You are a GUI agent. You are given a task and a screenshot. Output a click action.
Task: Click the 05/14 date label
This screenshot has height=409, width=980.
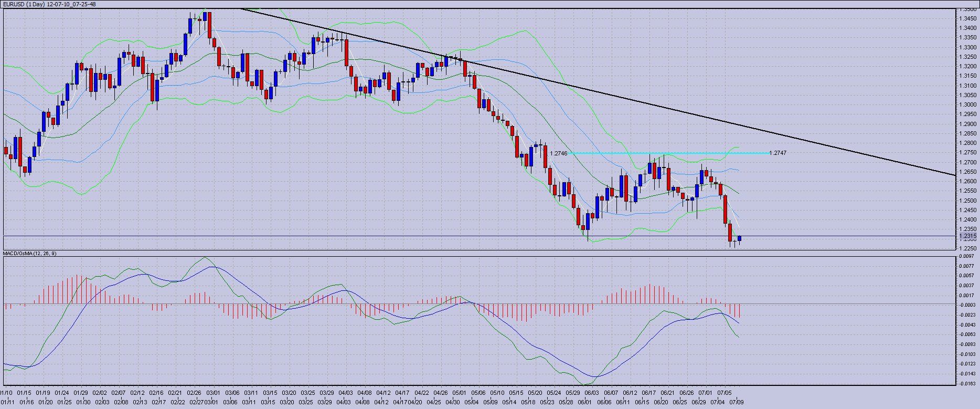click(x=509, y=403)
